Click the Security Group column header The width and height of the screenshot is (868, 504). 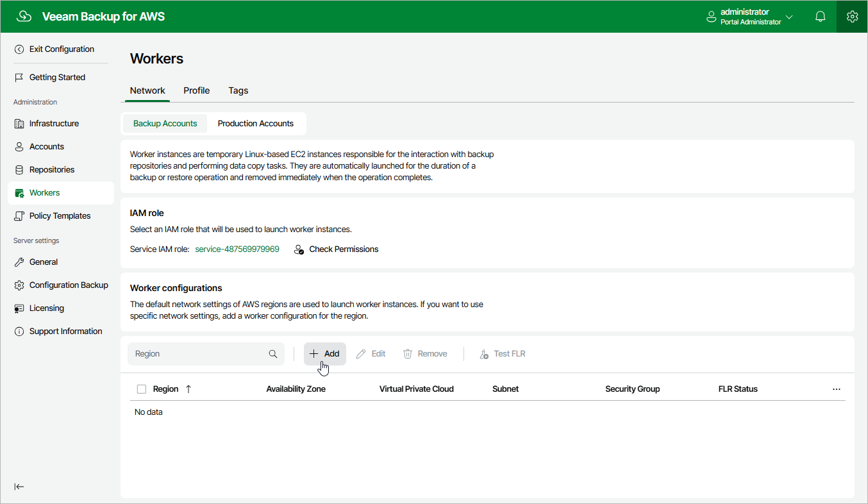(633, 389)
